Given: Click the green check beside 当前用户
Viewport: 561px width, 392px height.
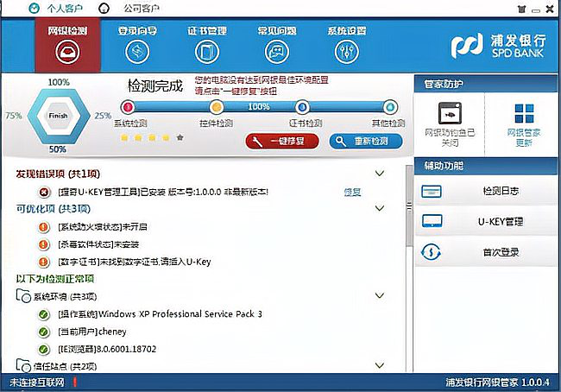Looking at the screenshot, I should [x=44, y=332].
